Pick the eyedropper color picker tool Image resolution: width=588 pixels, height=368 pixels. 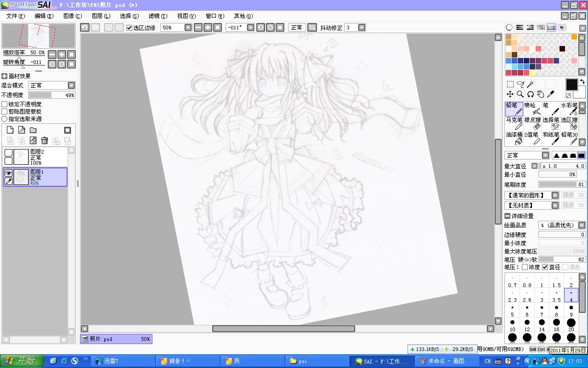[550, 94]
